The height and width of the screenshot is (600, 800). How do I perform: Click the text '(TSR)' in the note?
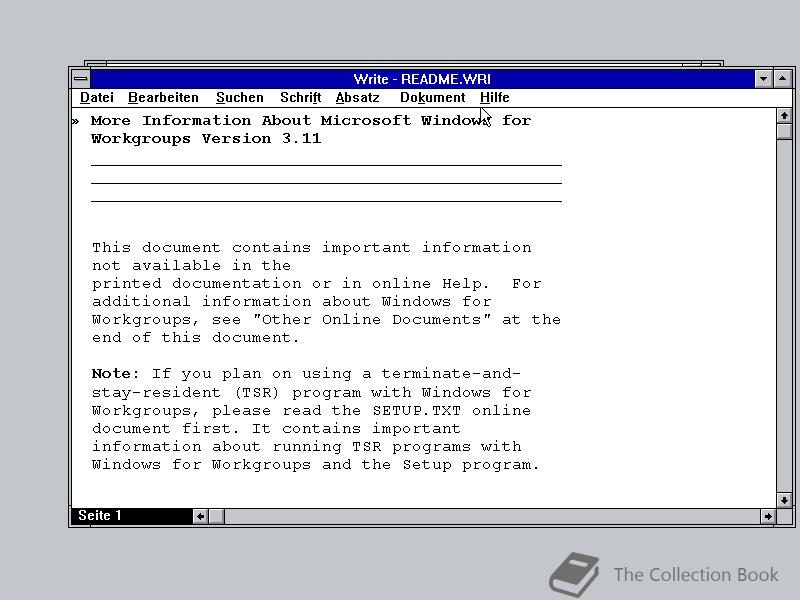257,392
